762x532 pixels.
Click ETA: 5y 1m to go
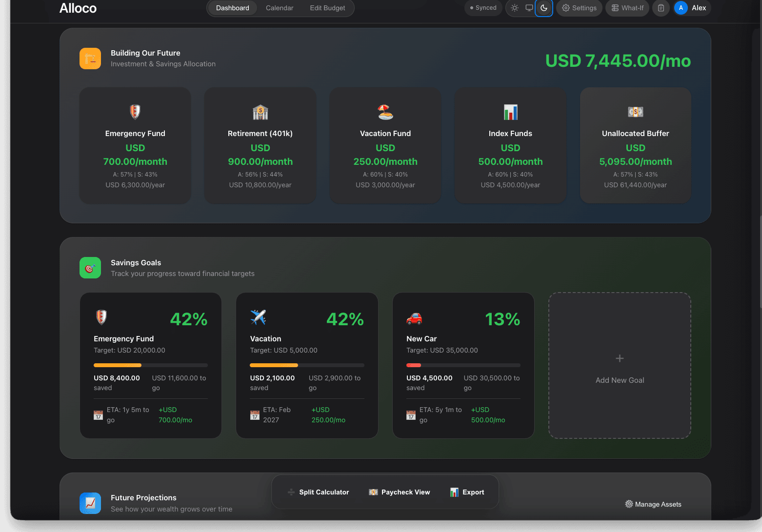(441, 415)
